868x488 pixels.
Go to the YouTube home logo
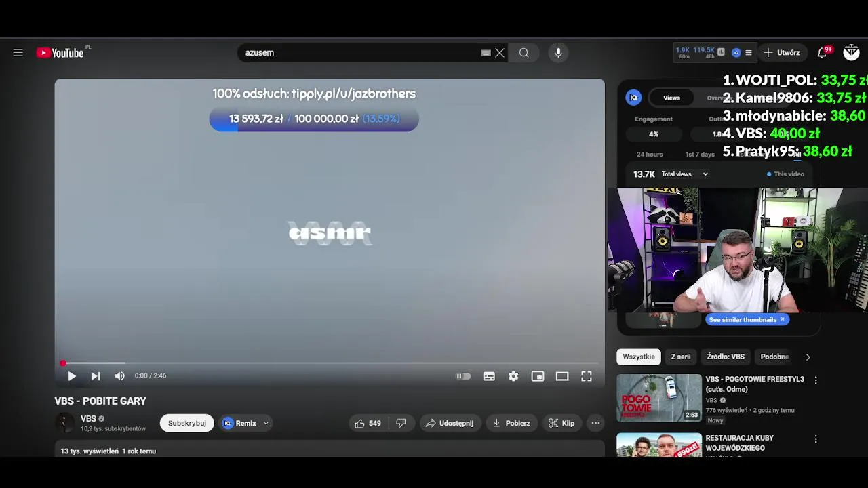point(60,53)
